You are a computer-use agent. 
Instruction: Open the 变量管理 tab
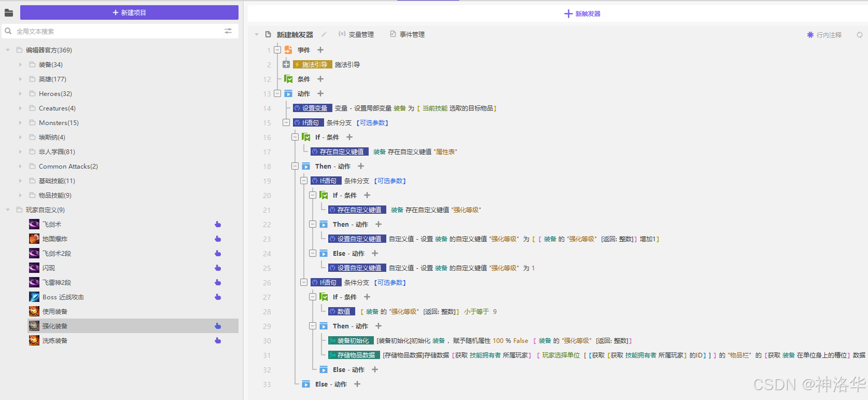point(356,34)
